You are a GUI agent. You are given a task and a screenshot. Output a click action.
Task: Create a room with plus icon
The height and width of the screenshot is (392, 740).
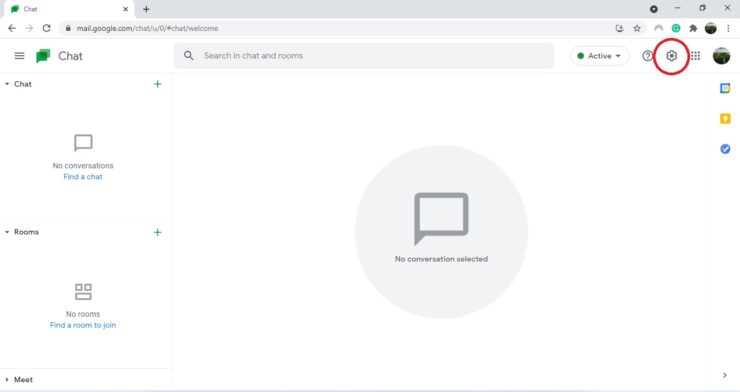click(158, 232)
